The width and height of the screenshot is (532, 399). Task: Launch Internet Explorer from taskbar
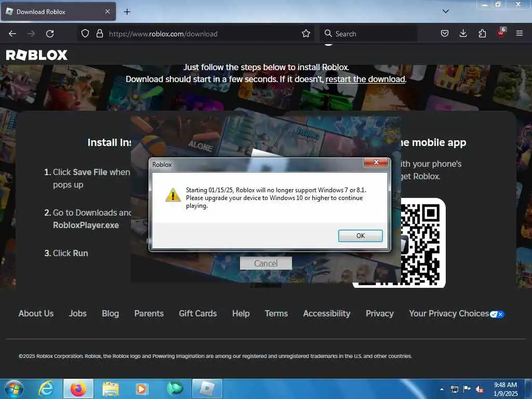(x=46, y=389)
